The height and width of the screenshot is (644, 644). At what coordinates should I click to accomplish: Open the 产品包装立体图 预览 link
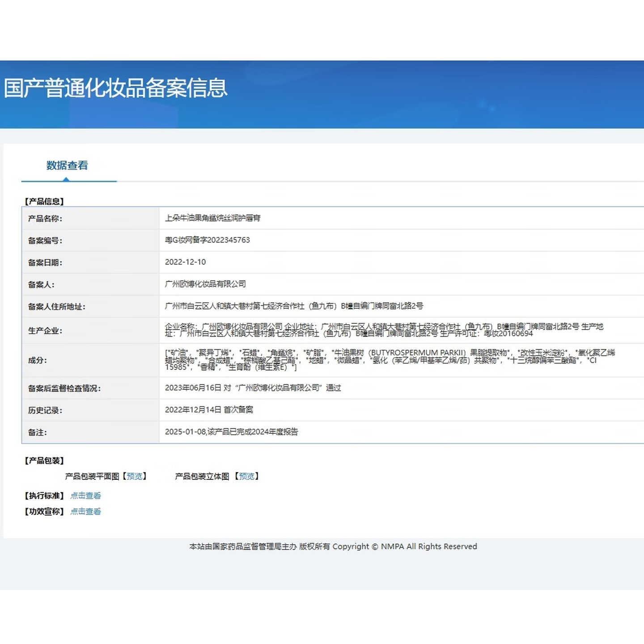246,476
